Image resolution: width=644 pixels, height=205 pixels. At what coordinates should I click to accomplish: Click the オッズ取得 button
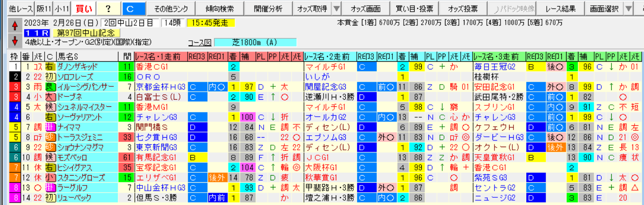[312, 9]
